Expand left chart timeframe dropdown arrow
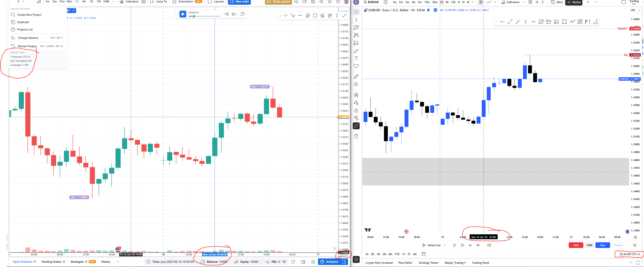The width and height of the screenshot is (644, 267). pos(113,1)
